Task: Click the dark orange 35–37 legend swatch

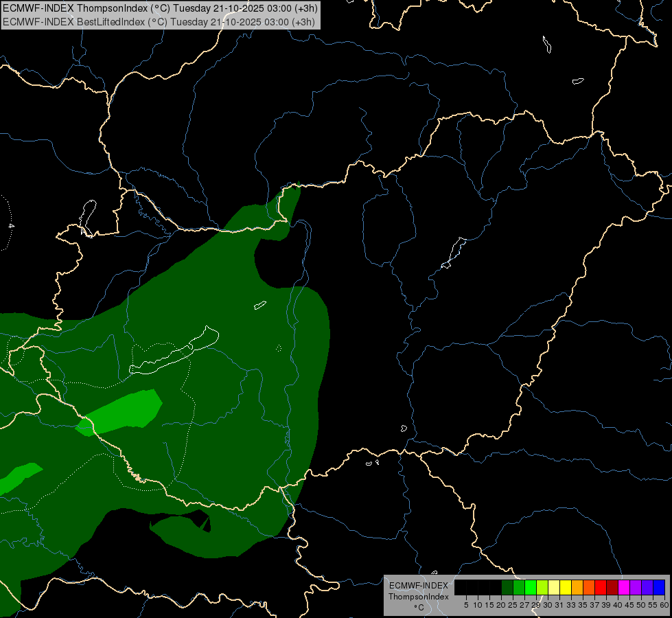Action: point(589,587)
